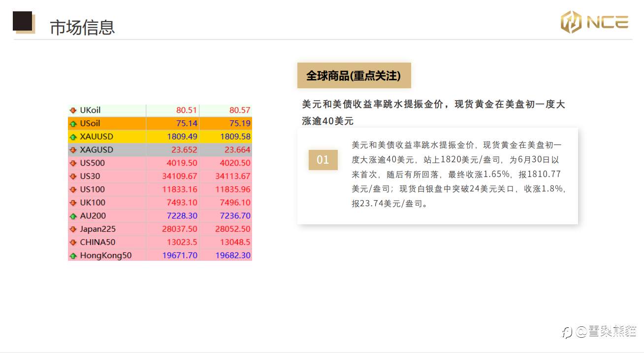644x353 pixels.
Task: Click the 市场信息 page title
Action: point(82,28)
